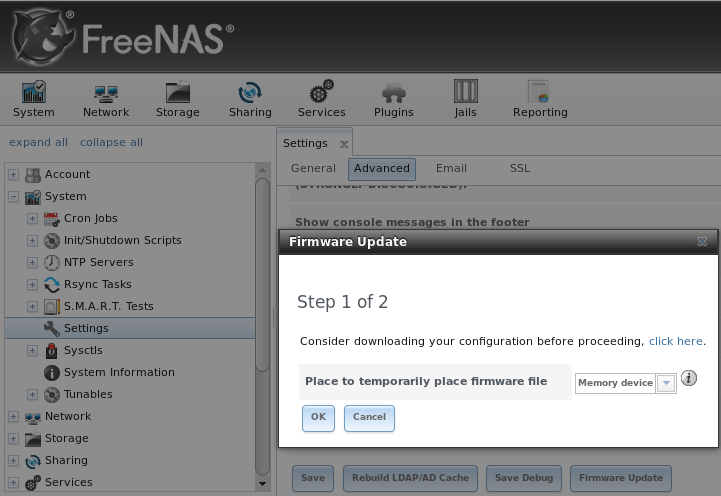Viewport: 721px width, 496px height.
Task: Expand the Tunables tree node
Action: [x=32, y=394]
